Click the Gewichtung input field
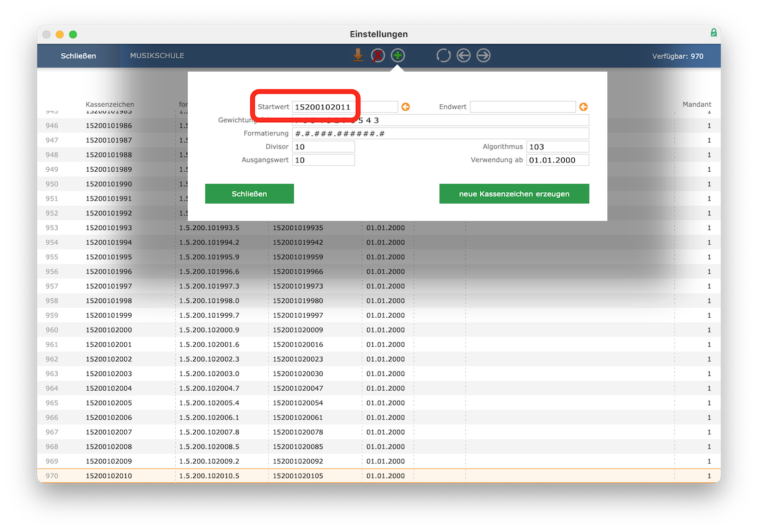This screenshot has height=532, width=758. pos(441,120)
